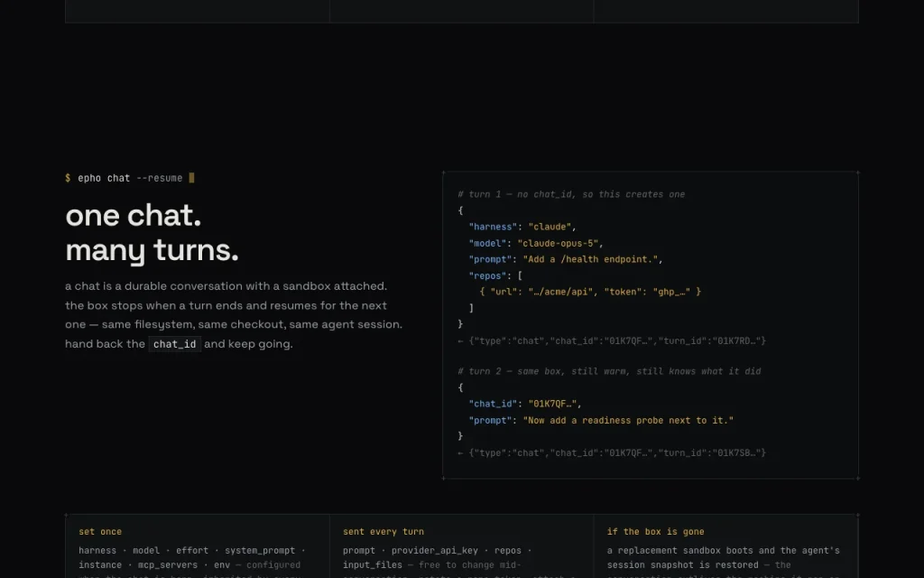Click the line "prompt · provider_api_key · repos ·"
924x578 pixels.
[437, 550]
